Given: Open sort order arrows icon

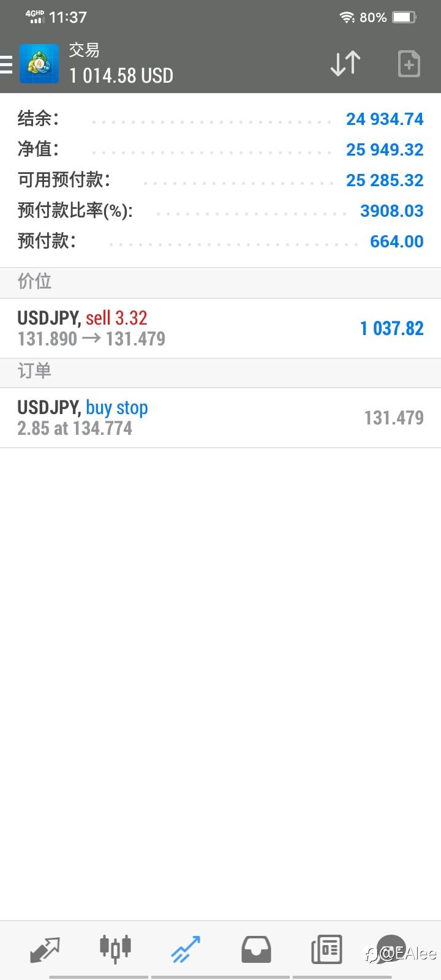Looking at the screenshot, I should coord(345,64).
